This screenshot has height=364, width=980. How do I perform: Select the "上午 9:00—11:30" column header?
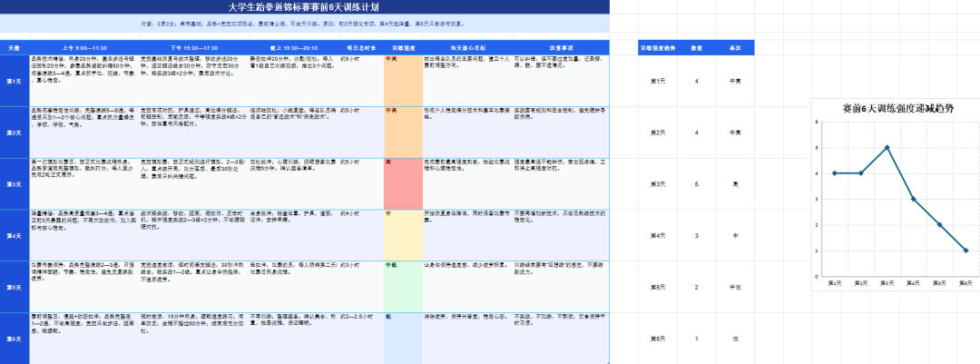(84, 47)
